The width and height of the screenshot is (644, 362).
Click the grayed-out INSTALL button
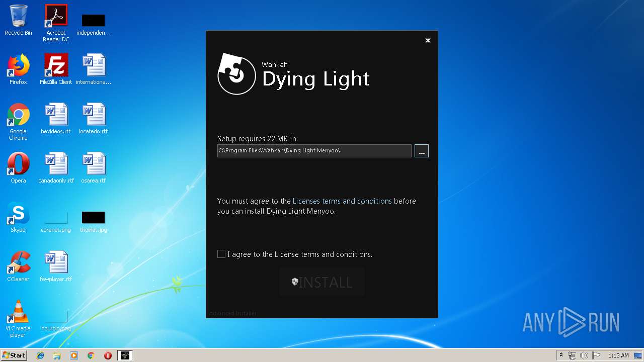(322, 282)
